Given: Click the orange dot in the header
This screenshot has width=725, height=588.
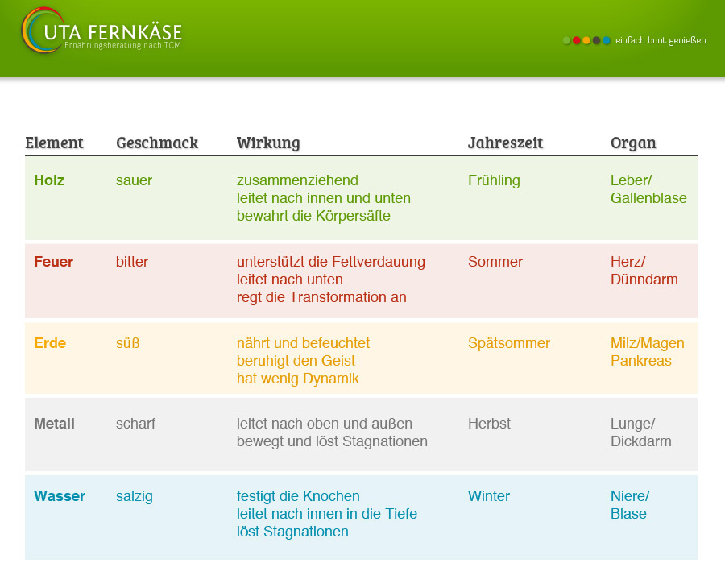Looking at the screenshot, I should tap(586, 40).
